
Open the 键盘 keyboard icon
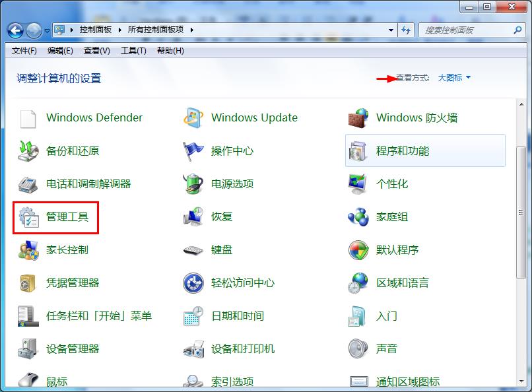click(193, 250)
